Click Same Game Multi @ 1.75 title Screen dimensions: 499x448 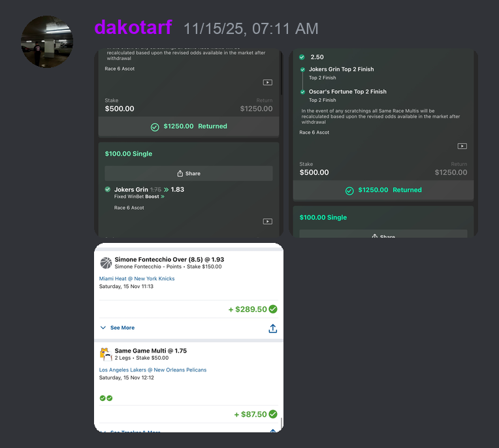pyautogui.click(x=150, y=351)
